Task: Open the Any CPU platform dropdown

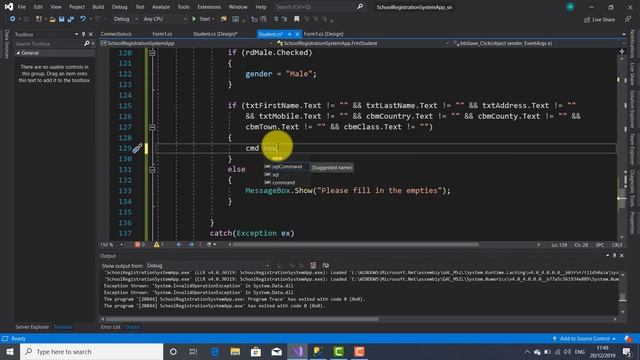Action: click(165, 19)
